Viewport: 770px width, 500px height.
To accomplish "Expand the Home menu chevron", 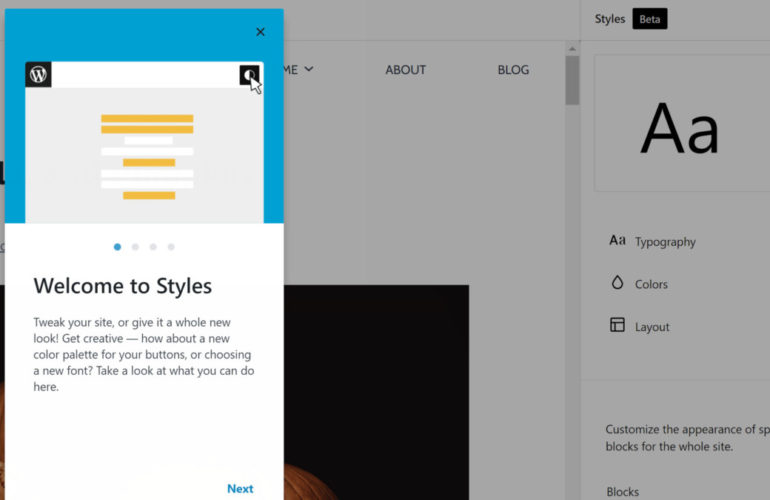I will pyautogui.click(x=309, y=69).
